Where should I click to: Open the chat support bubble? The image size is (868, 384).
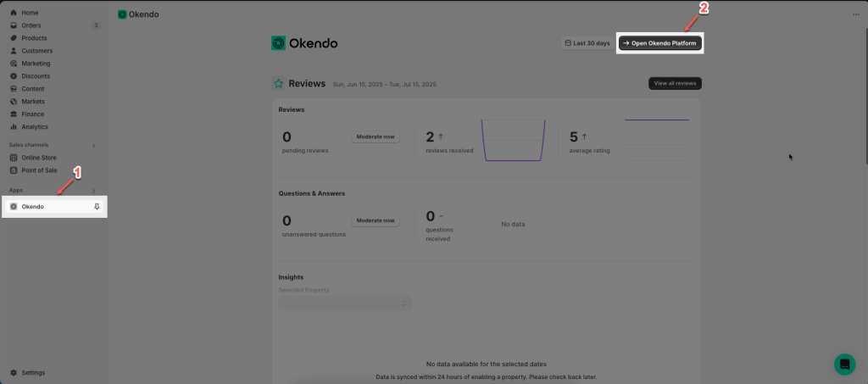845,365
